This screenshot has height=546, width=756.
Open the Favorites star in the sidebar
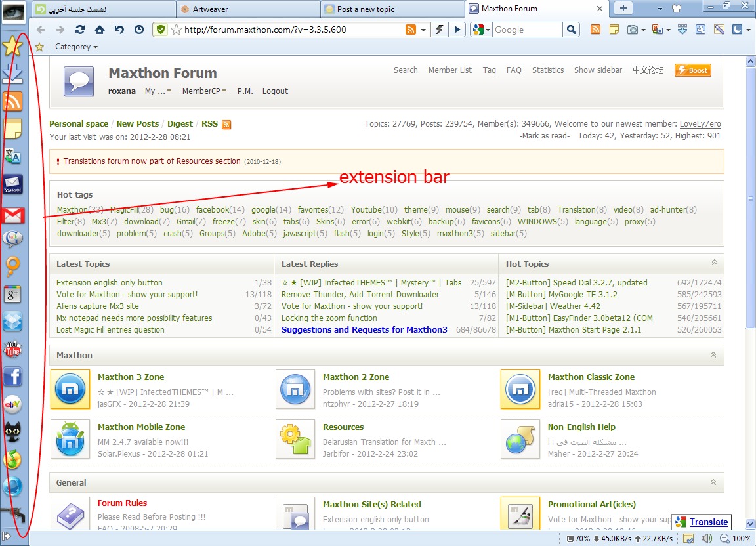click(x=12, y=46)
